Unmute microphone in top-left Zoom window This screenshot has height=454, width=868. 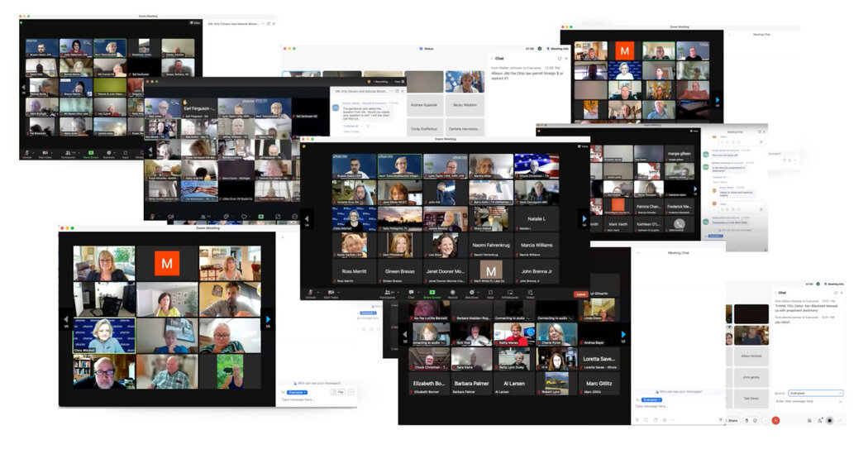tap(26, 153)
